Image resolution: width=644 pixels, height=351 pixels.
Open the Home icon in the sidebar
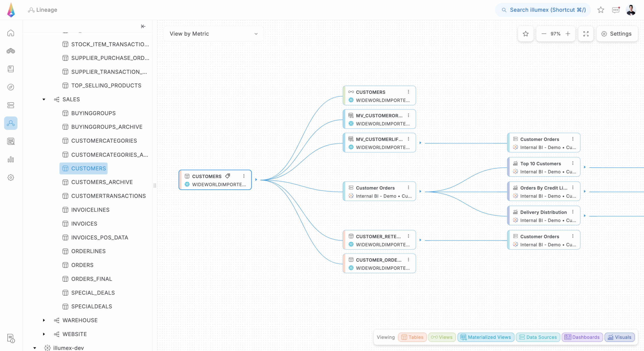tap(11, 33)
